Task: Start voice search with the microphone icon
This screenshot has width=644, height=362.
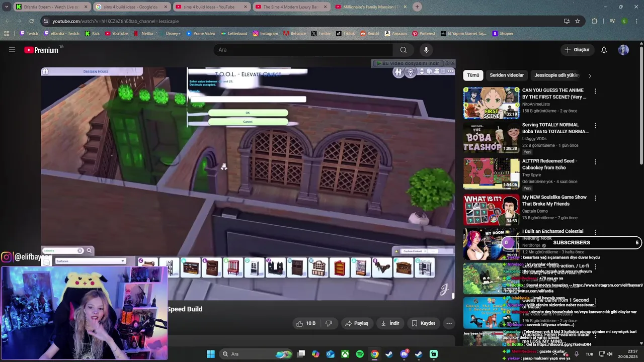Action: tap(426, 50)
